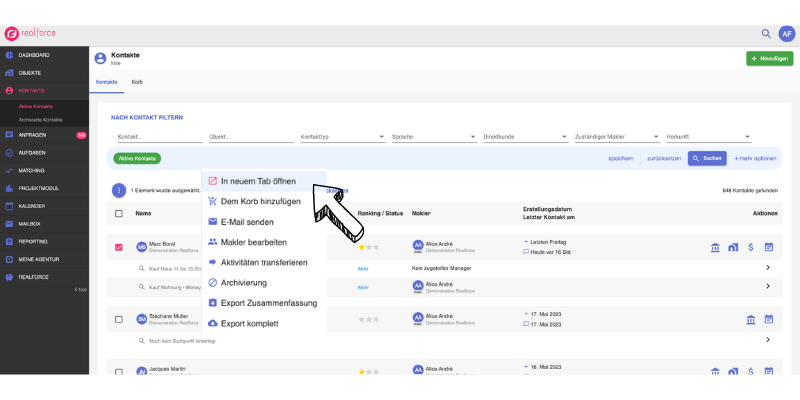Open the search magnifier in top bar
The width and height of the screenshot is (800, 400).
coord(766,34)
